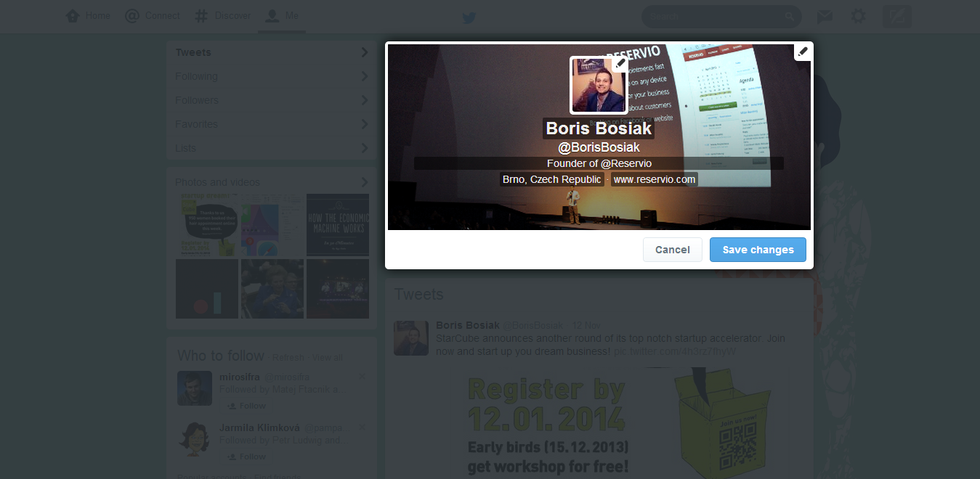This screenshot has height=479, width=980.
Task: Select Favorites in the sidebar
Action: click(271, 124)
